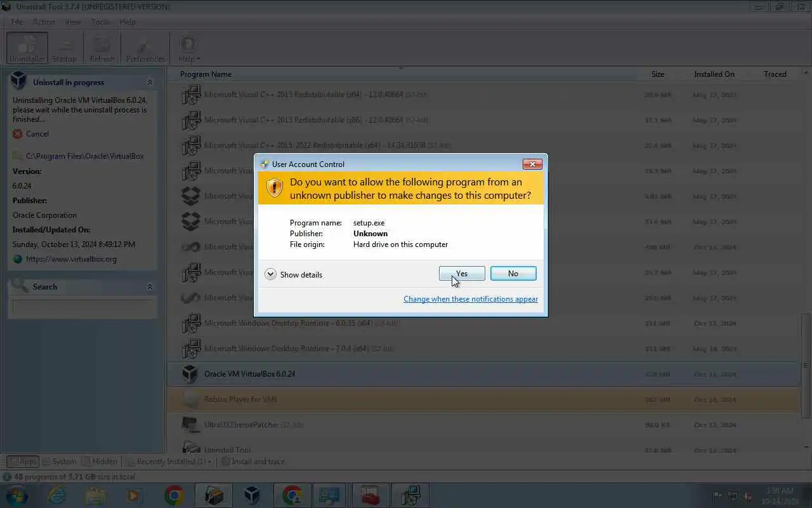
Task: Collapse the Search panel
Action: (x=150, y=287)
